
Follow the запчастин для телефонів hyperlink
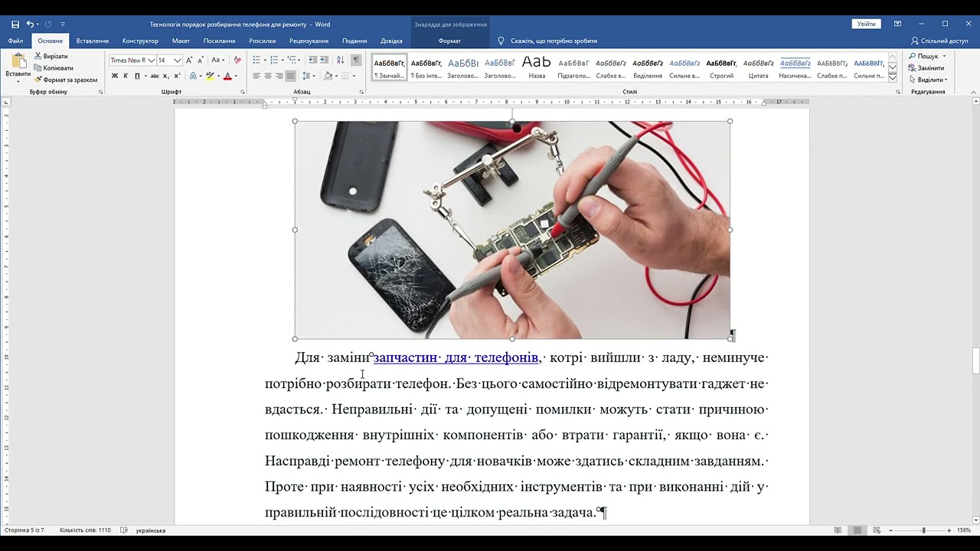(456, 357)
